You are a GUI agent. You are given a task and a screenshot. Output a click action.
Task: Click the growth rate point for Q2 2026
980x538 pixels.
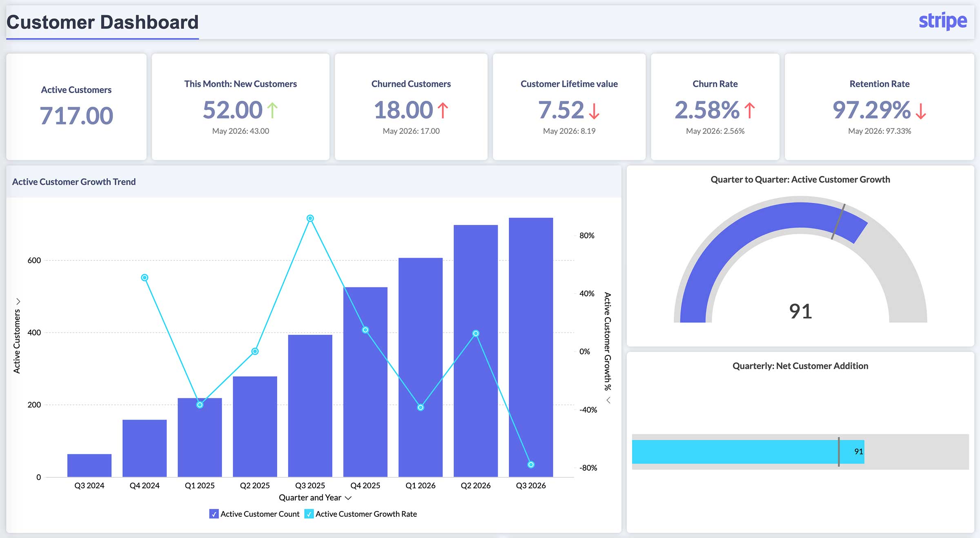point(476,333)
